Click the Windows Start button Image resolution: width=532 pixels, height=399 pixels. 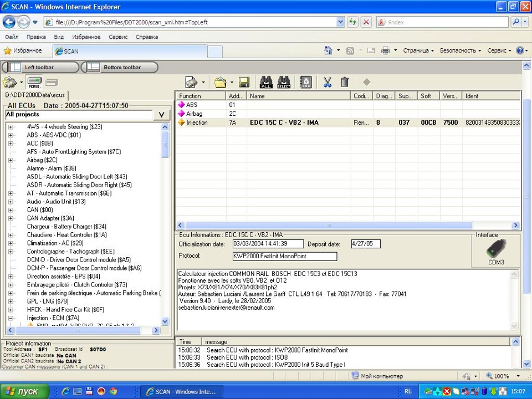(24, 392)
